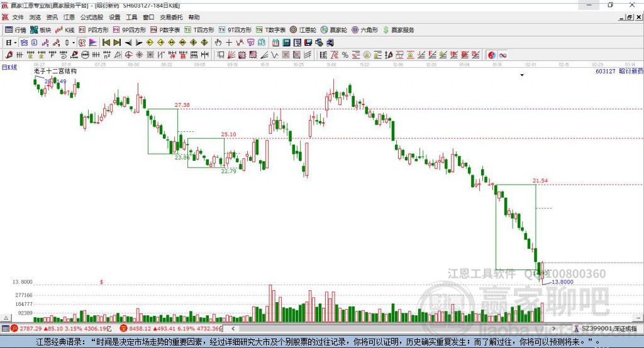644x348 pixels.
Task: Click the 27.38 price level label
Action: click(x=182, y=105)
